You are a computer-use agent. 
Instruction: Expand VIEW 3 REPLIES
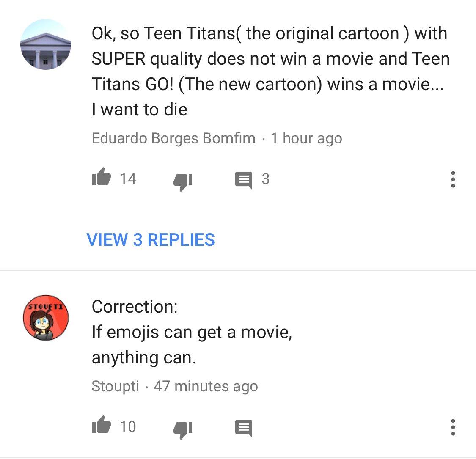pyautogui.click(x=151, y=239)
